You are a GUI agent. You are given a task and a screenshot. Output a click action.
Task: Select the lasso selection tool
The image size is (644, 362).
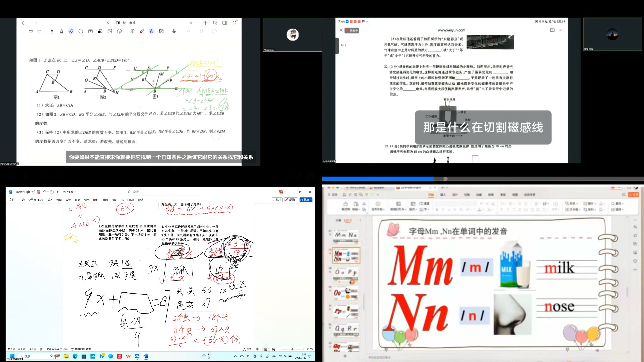click(x=81, y=31)
